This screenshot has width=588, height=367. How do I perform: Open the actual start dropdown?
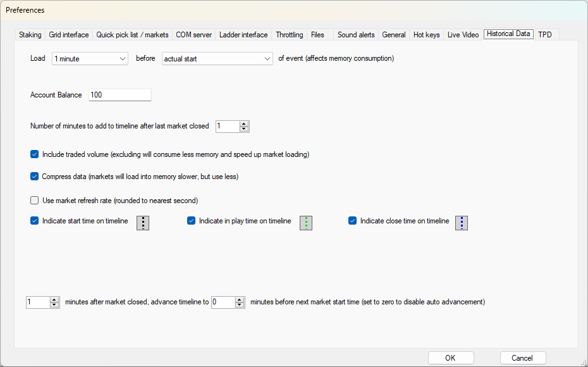217,59
